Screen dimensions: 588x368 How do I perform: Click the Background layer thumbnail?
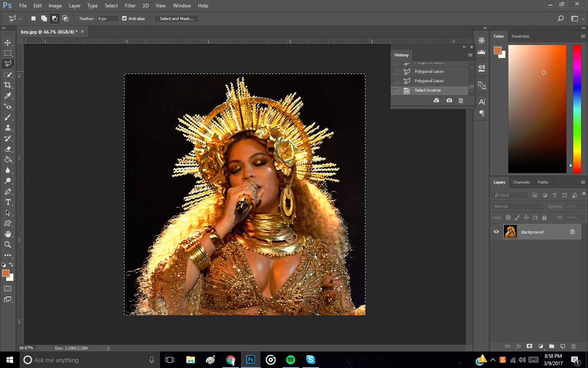(510, 232)
